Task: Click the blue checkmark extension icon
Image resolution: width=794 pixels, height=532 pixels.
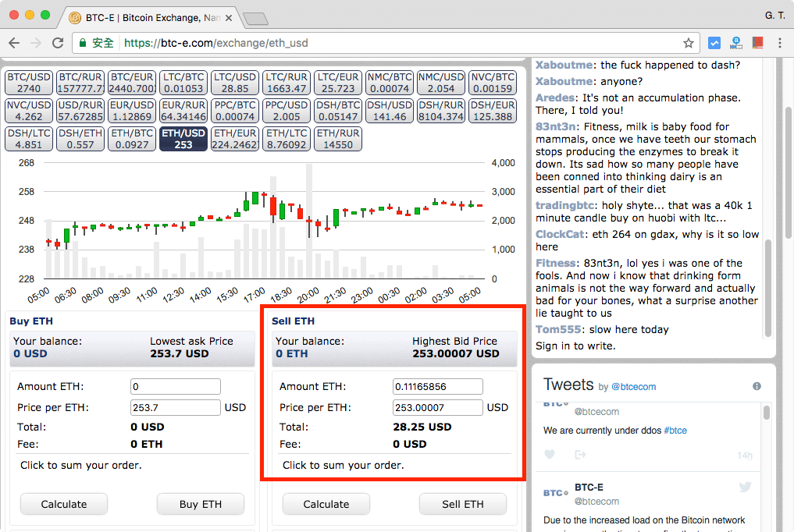Action: (714, 43)
